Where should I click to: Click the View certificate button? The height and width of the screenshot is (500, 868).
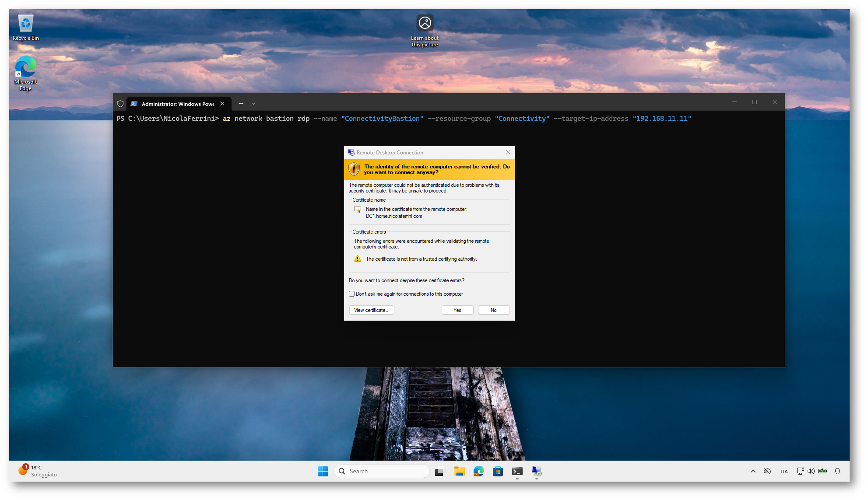pos(371,310)
